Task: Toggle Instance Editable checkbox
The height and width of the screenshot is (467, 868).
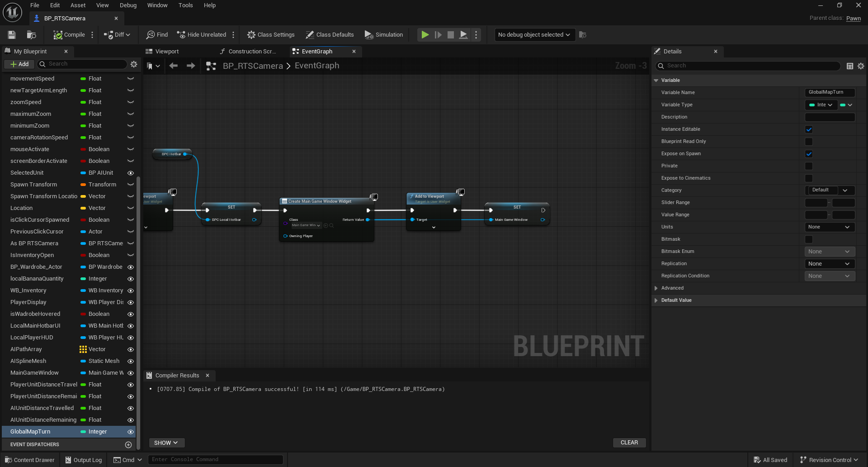Action: 809,129
